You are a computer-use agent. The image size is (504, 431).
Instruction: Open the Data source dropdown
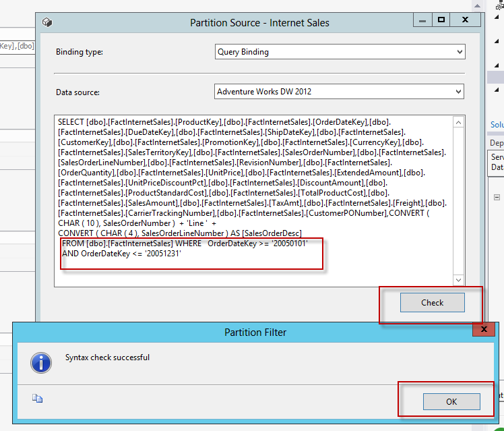click(x=458, y=92)
